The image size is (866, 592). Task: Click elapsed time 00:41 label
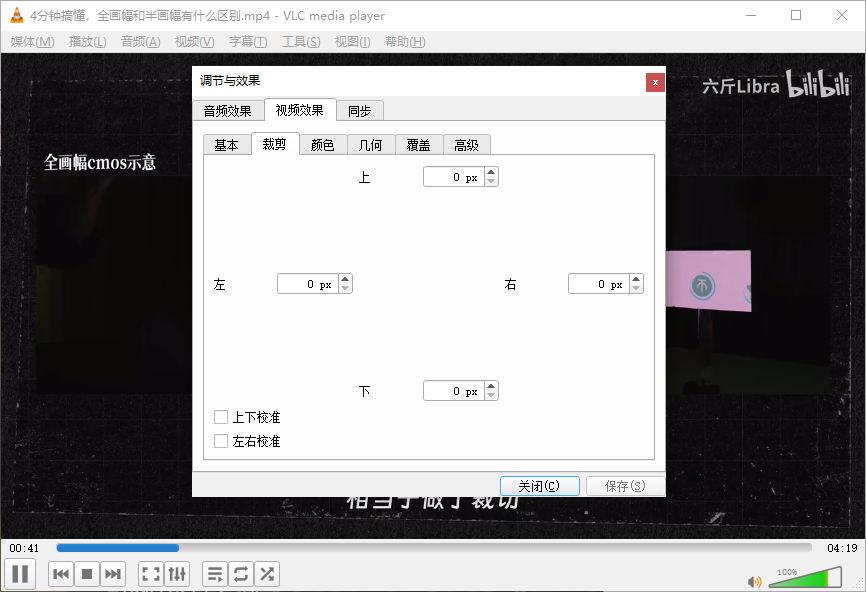pos(24,548)
